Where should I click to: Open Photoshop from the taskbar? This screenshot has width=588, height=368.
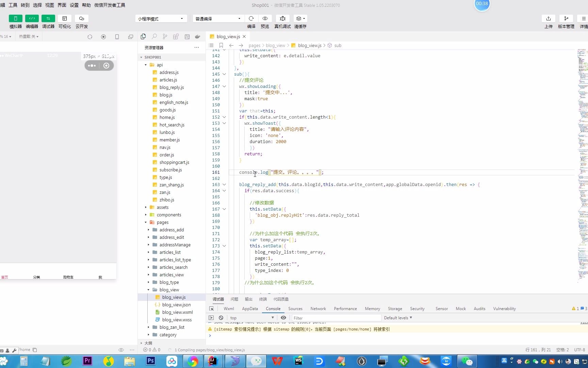(151, 361)
